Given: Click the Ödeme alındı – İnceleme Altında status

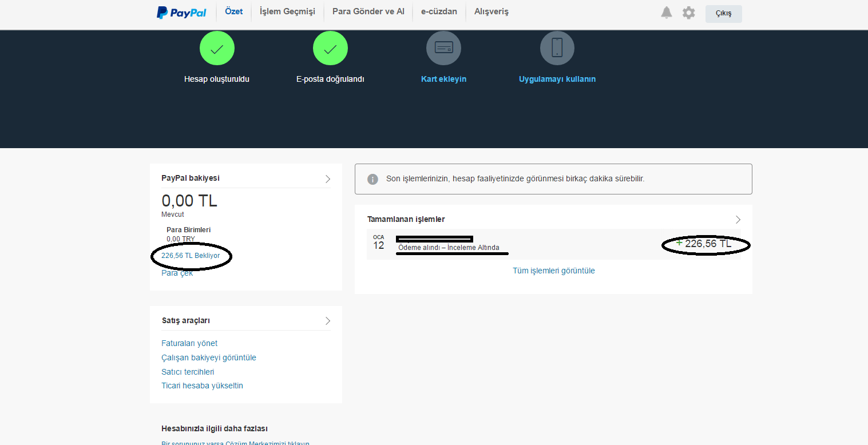Looking at the screenshot, I should (449, 248).
